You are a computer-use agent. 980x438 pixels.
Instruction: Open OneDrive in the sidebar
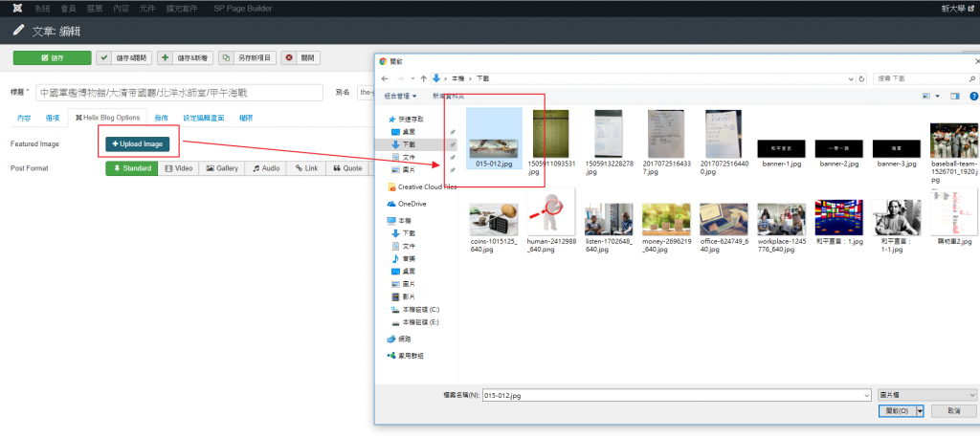[412, 204]
